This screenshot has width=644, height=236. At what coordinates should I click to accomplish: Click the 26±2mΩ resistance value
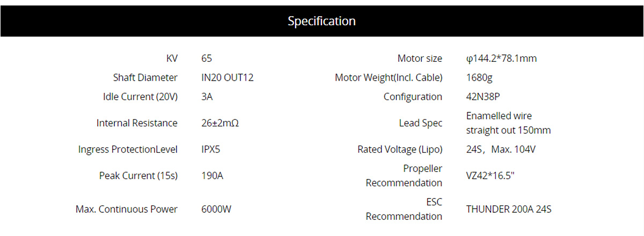coord(219,123)
